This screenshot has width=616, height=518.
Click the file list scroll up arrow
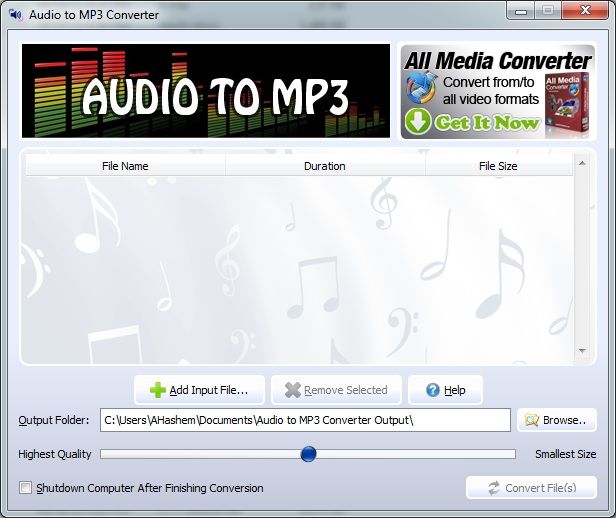click(583, 163)
